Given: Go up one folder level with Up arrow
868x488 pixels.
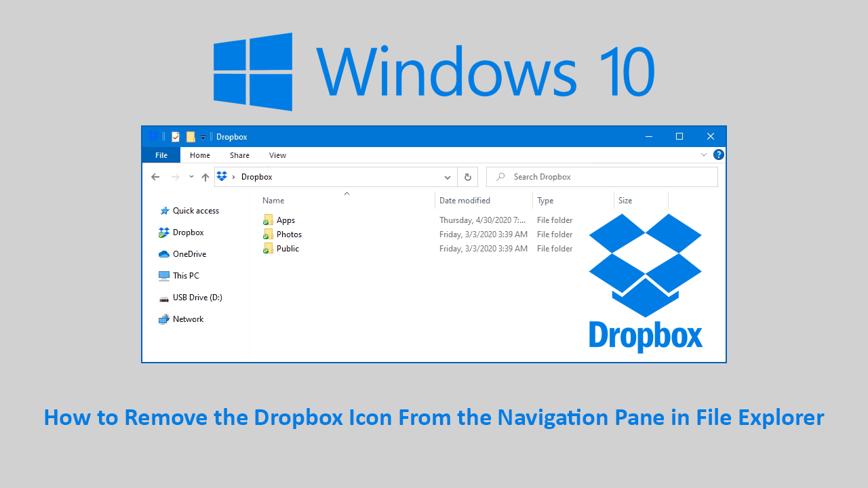Looking at the screenshot, I should [205, 177].
